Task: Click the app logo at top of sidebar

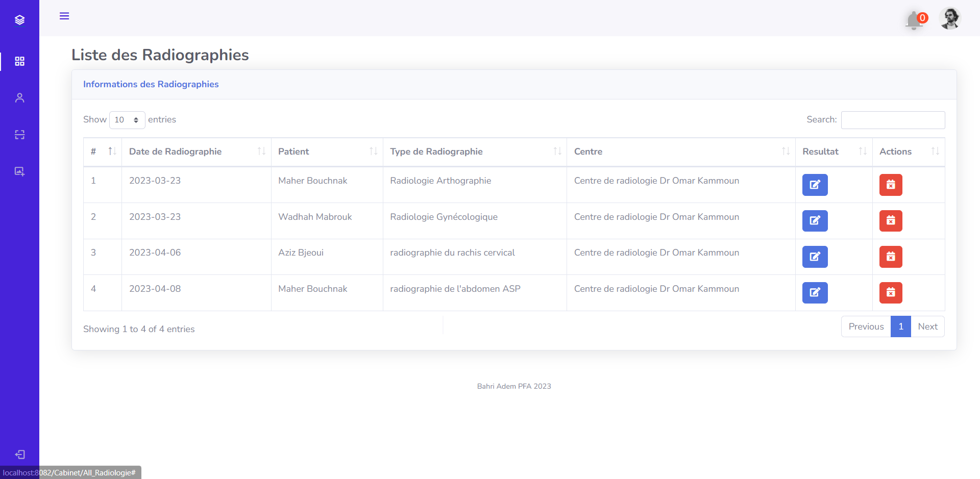Action: pyautogui.click(x=19, y=19)
